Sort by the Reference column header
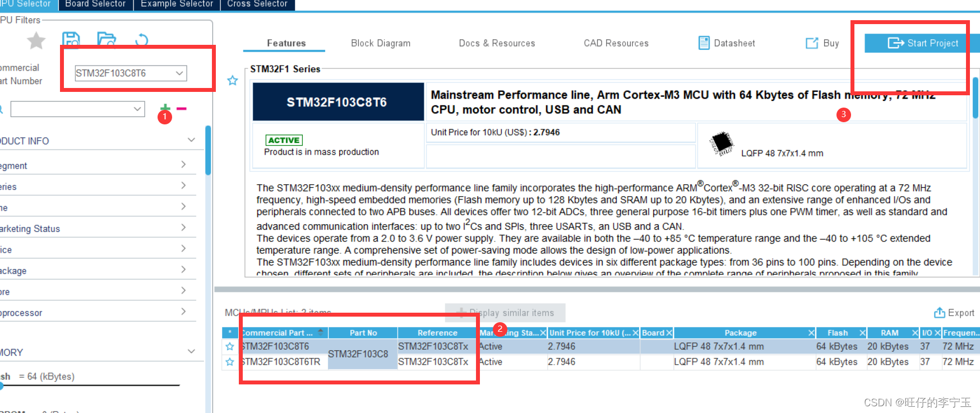Screen dimensions: 980x413 pyautogui.click(x=437, y=333)
